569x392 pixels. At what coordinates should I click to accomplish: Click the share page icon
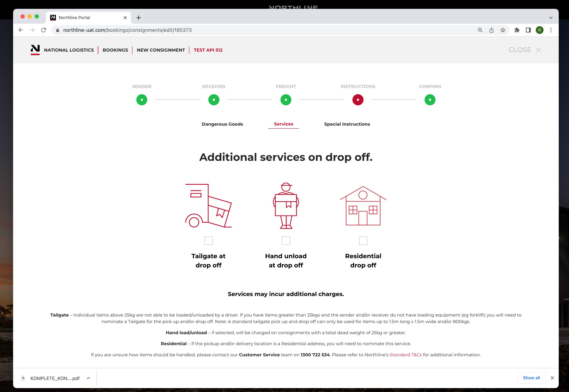click(491, 30)
